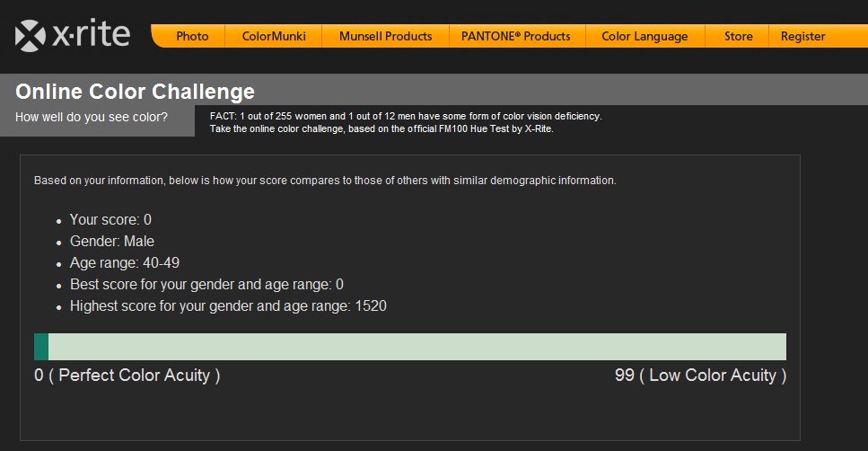Open the Munsell Products menu
This screenshot has height=451, width=868.
(x=385, y=36)
